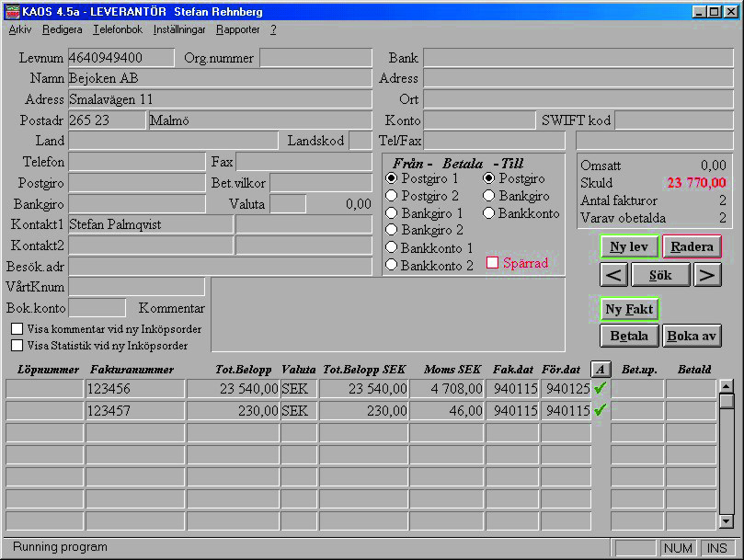Click the previous supplier arrow button

pyautogui.click(x=613, y=275)
